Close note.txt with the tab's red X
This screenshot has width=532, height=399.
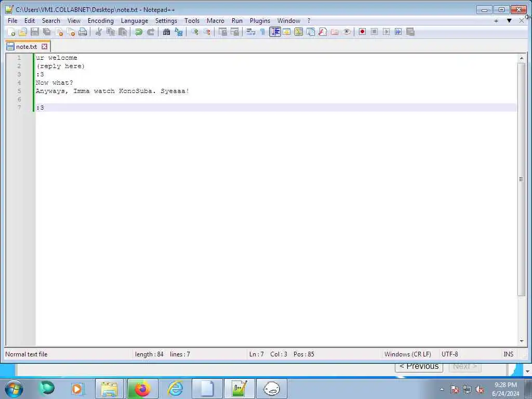(45, 46)
